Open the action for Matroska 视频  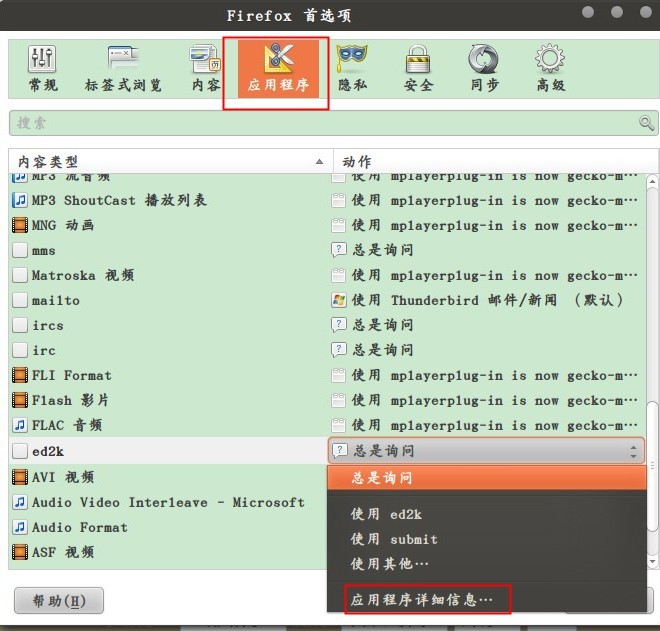(487, 275)
